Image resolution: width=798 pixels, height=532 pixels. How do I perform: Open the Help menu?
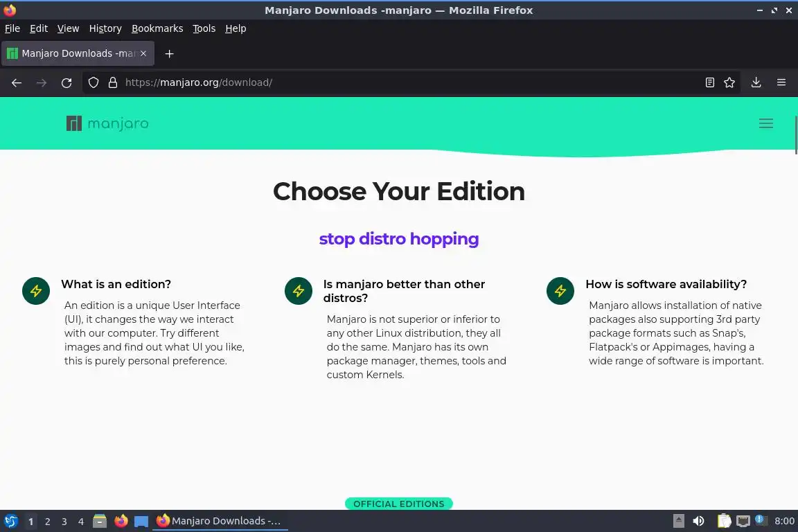[x=236, y=28]
